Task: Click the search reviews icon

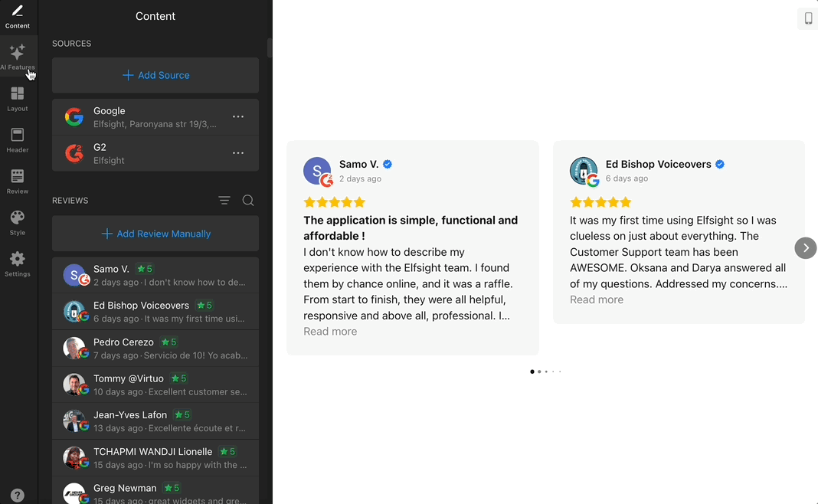Action: pos(248,201)
